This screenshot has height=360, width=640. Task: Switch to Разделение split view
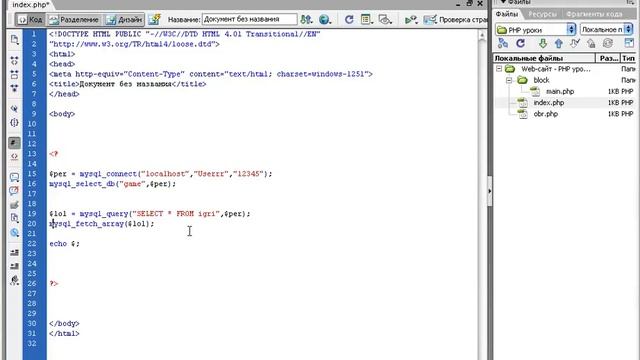[74, 20]
